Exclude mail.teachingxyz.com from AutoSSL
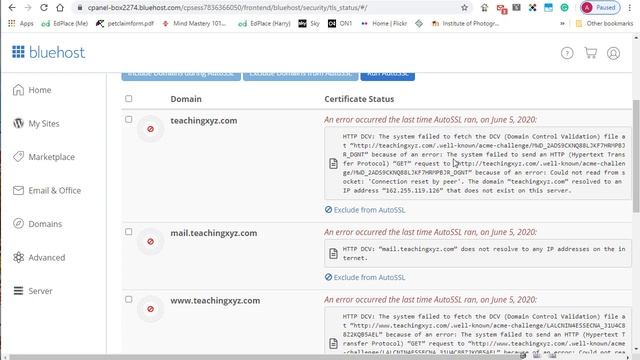 (x=365, y=277)
